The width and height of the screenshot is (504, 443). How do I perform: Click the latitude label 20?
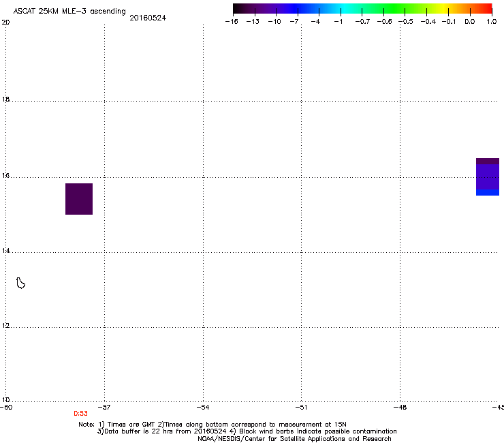pyautogui.click(x=5, y=22)
